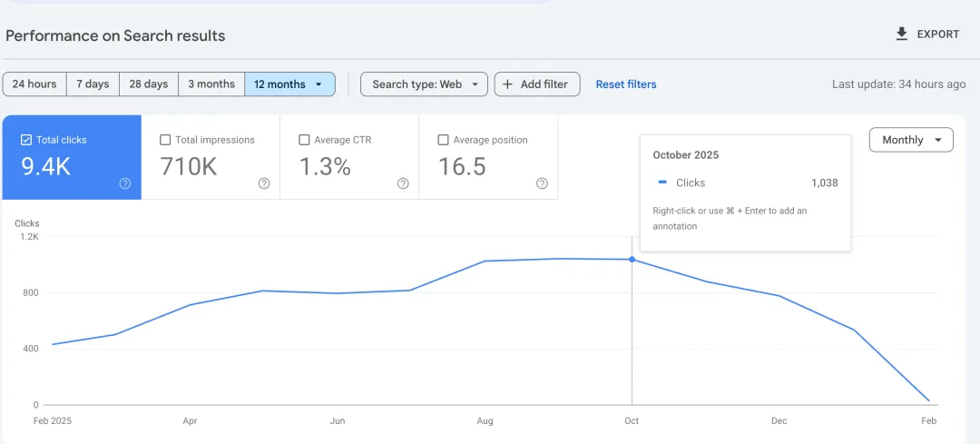980x444 pixels.
Task: Click the October data point on chart
Action: click(632, 260)
